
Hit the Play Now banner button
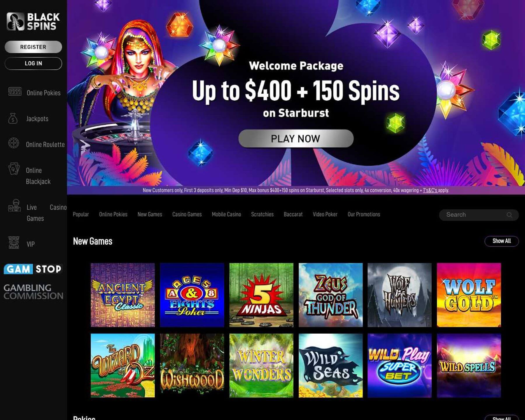pyautogui.click(x=296, y=139)
